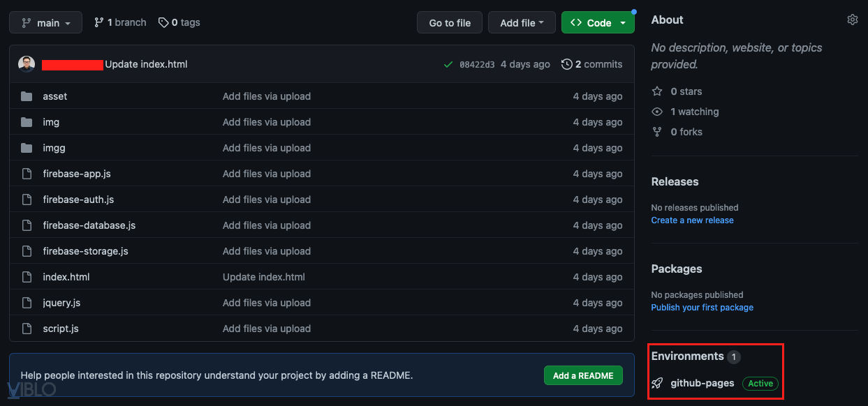Open the green Code dropdown
Image resolution: width=868 pixels, height=406 pixels.
click(x=598, y=23)
